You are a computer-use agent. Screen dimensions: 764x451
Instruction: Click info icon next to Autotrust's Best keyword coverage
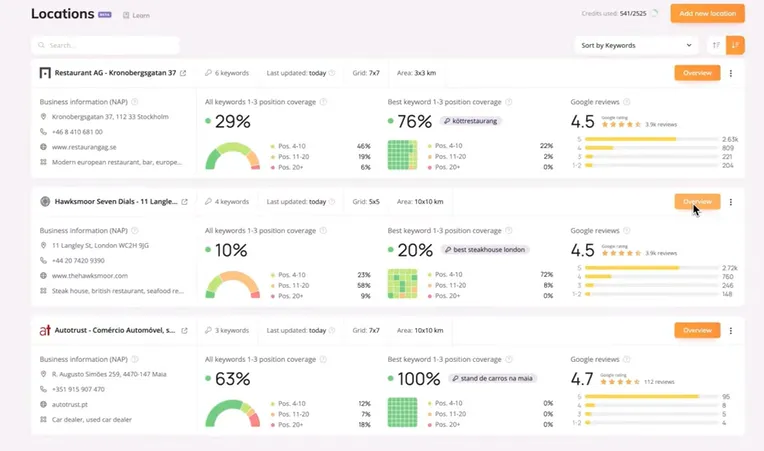point(508,359)
